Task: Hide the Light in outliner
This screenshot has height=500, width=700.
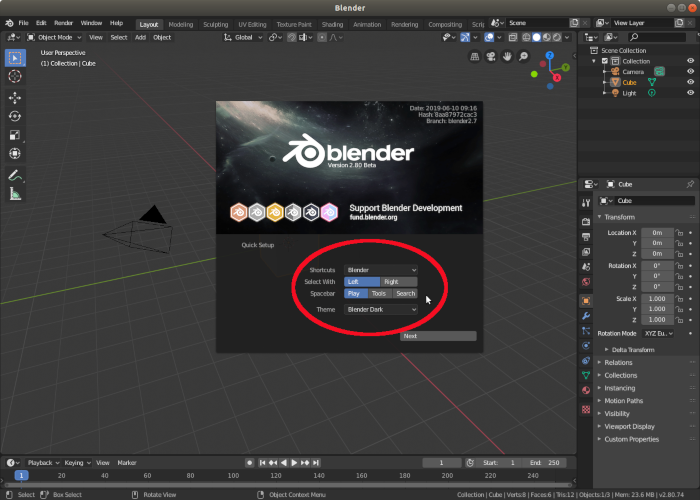Action: click(x=690, y=93)
